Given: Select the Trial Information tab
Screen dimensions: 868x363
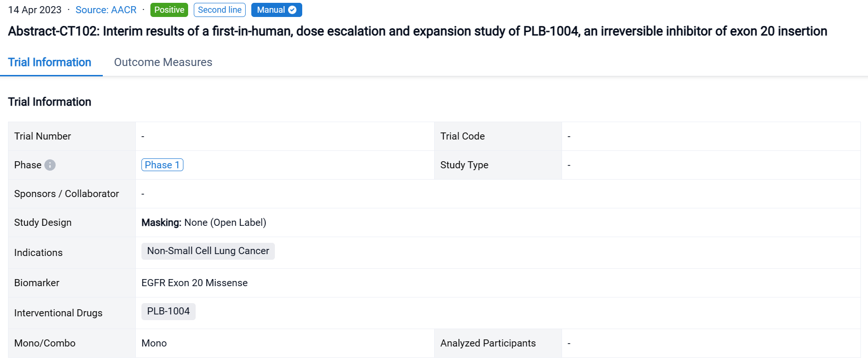Looking at the screenshot, I should point(50,62).
